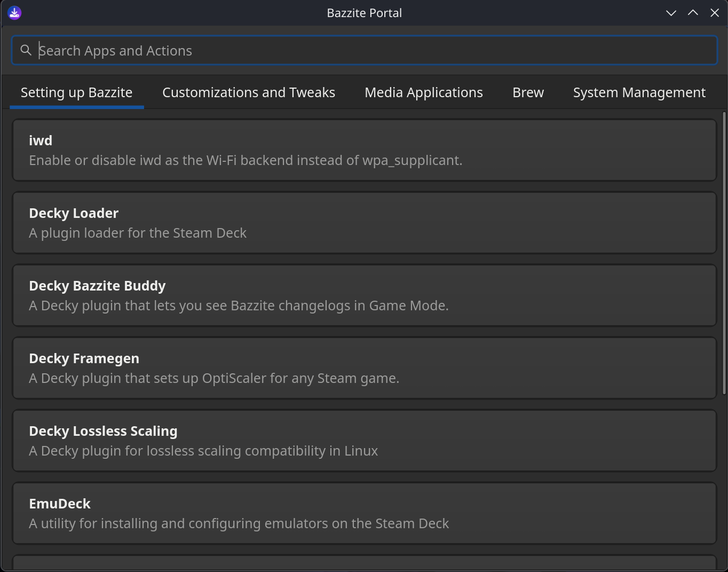Go to the Media Applications tab
Screen dimensions: 728x572
coord(424,92)
